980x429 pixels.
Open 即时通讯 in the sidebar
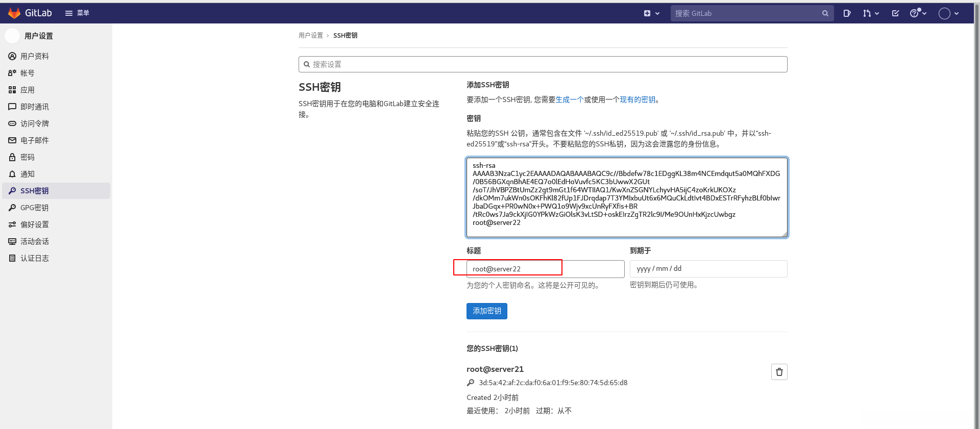[56, 107]
